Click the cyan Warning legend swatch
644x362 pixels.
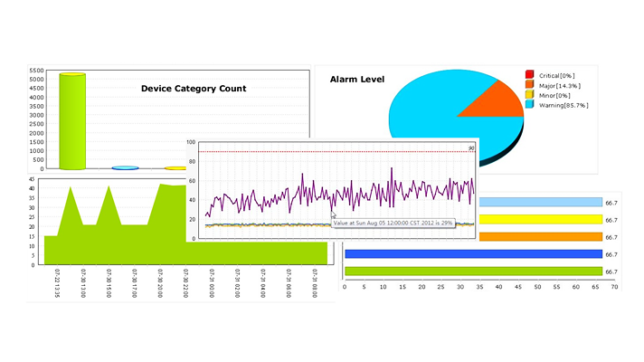click(x=530, y=105)
